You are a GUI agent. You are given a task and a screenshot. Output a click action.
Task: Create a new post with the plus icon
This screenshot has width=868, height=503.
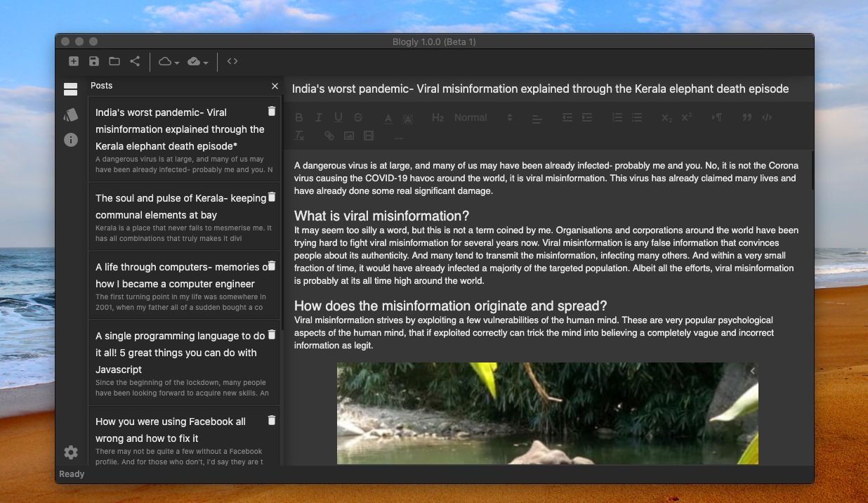tap(73, 61)
